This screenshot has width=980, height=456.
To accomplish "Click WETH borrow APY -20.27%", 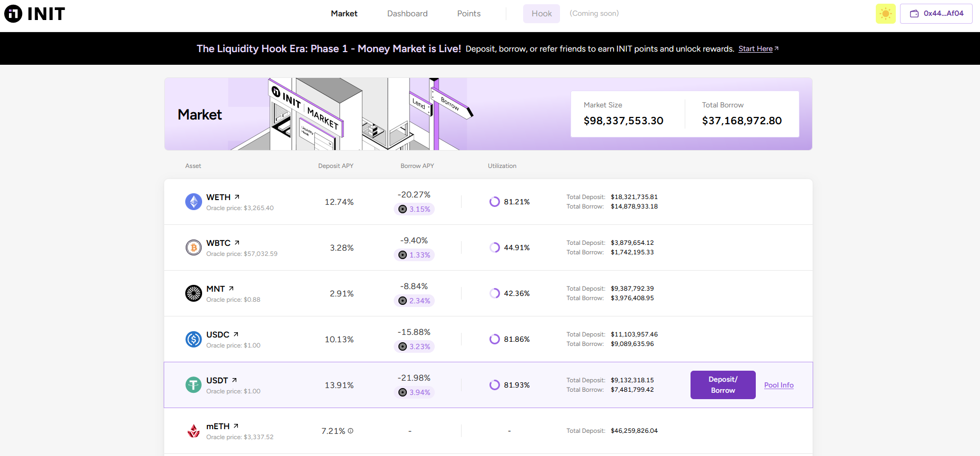I will coord(414,195).
